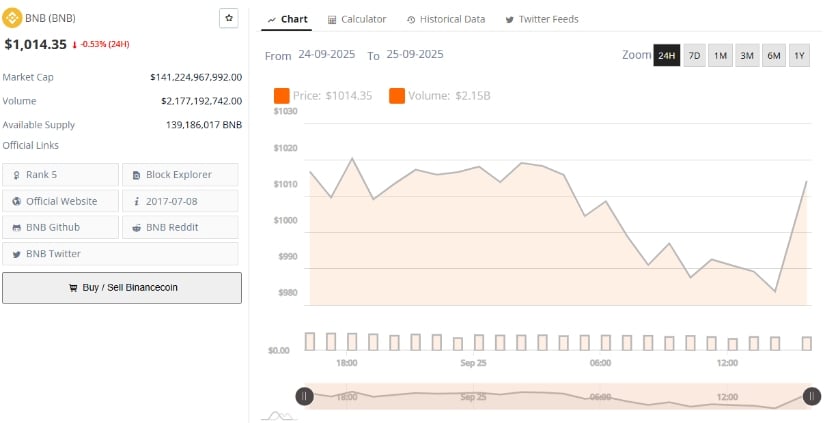This screenshot has width=825, height=423.
Task: Open the Twitter Feeds tab
Action: click(x=542, y=19)
